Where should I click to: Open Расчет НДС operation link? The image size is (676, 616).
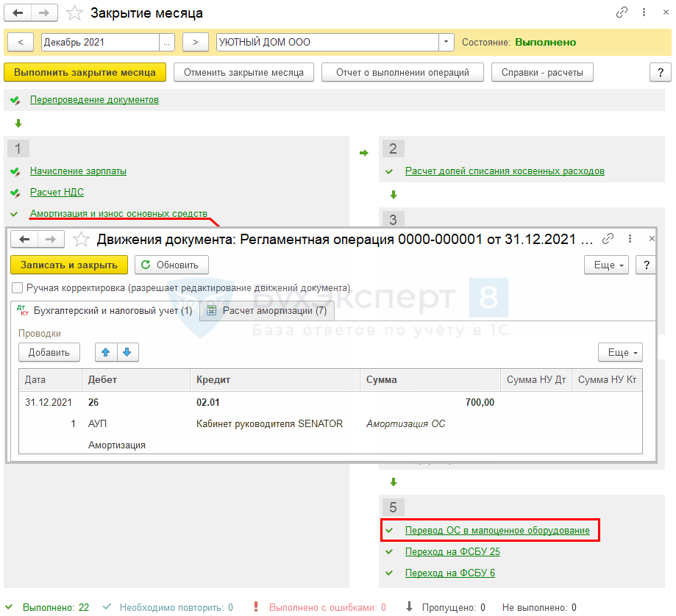[x=57, y=193]
